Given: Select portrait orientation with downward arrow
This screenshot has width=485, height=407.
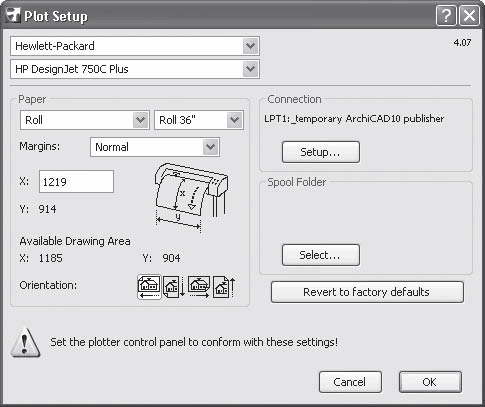Looking at the screenshot, I should [x=174, y=287].
